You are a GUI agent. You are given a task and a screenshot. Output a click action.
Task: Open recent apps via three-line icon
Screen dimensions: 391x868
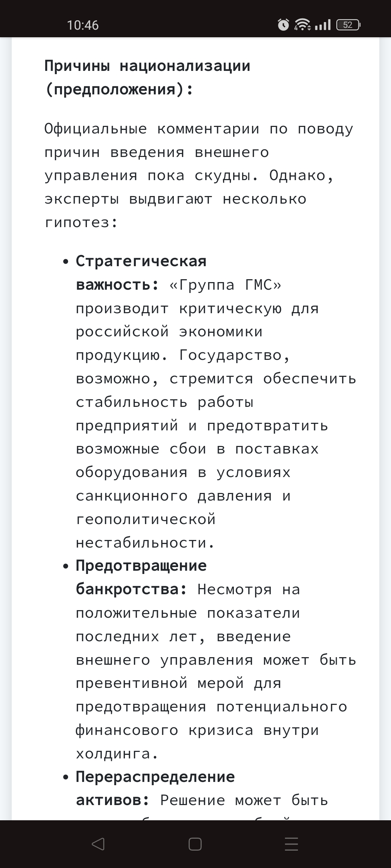pyautogui.click(x=291, y=844)
